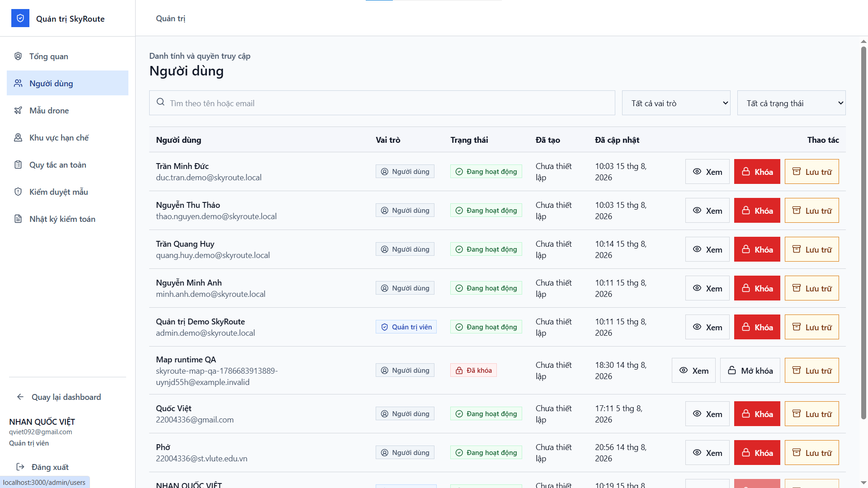
Task: Lock the Trần Minh Đức account
Action: click(x=757, y=172)
